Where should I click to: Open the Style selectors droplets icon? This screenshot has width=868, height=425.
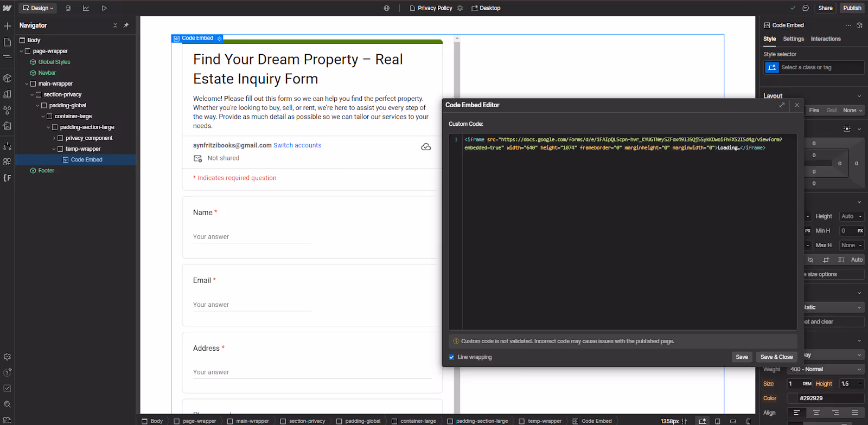[x=8, y=110]
